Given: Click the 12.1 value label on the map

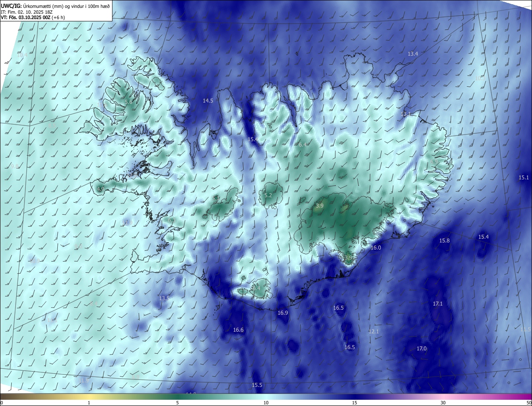Looking at the screenshot, I should 374,331.
